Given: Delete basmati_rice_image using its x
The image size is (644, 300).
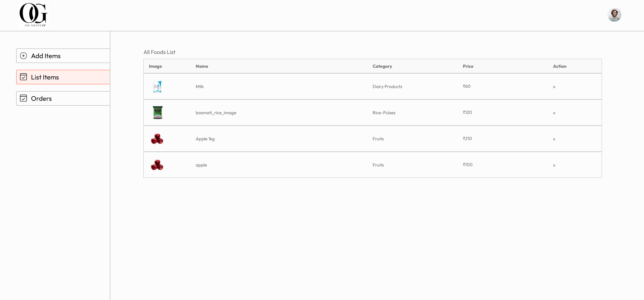Looking at the screenshot, I should (x=554, y=113).
